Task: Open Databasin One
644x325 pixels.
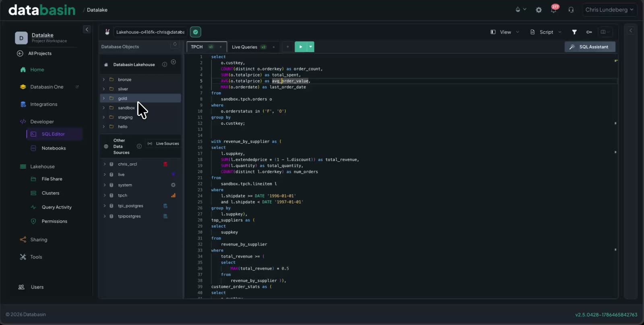Action: (x=47, y=87)
